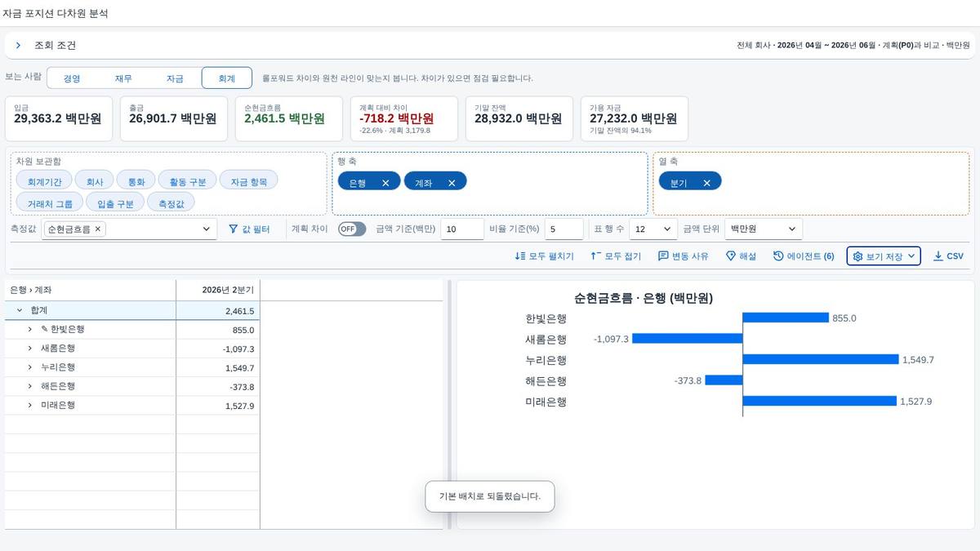Remove the 순현금흐름 measure token
The width and height of the screenshot is (980, 551).
[98, 229]
